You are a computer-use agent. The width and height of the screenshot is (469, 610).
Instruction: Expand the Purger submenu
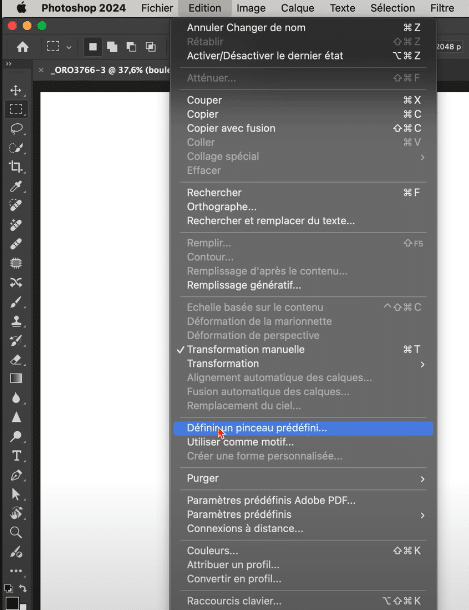coord(303,478)
